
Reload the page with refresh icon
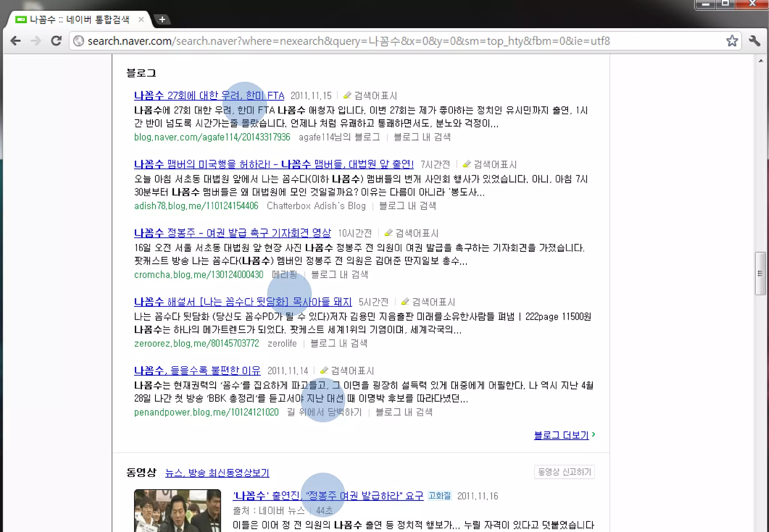click(x=56, y=41)
